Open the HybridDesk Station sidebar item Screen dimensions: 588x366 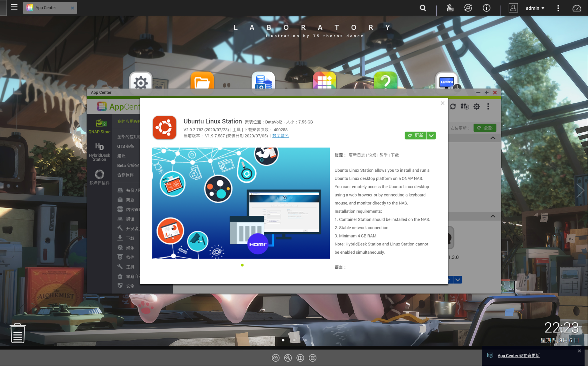[x=99, y=152]
